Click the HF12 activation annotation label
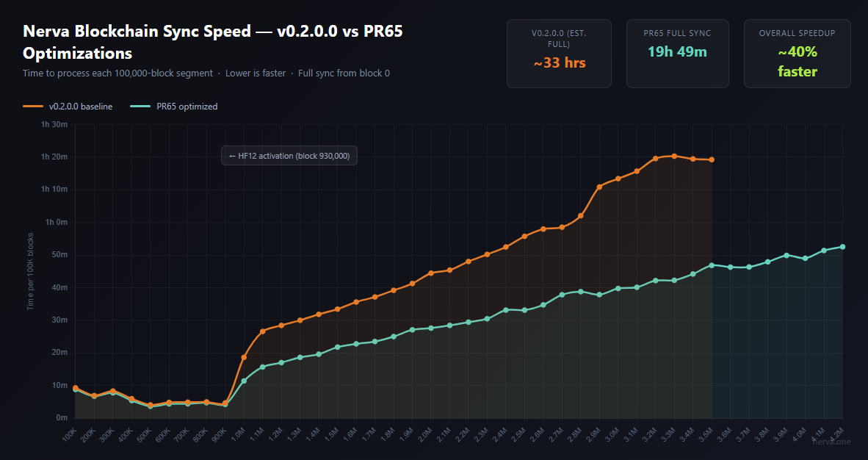The height and width of the screenshot is (460, 868). (x=289, y=156)
